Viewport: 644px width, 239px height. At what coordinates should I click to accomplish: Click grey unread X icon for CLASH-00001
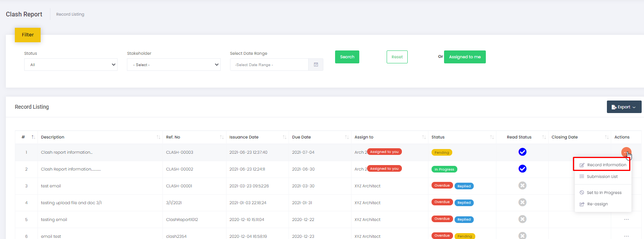(522, 185)
